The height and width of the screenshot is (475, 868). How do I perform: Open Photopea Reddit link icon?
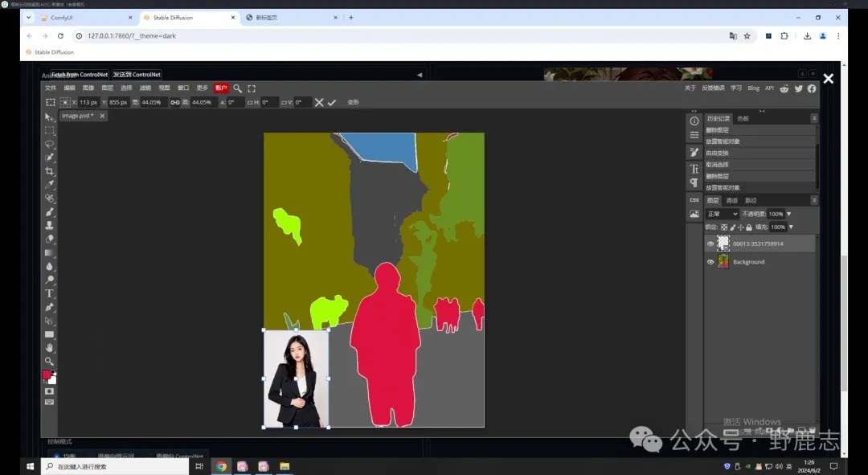[784, 88]
